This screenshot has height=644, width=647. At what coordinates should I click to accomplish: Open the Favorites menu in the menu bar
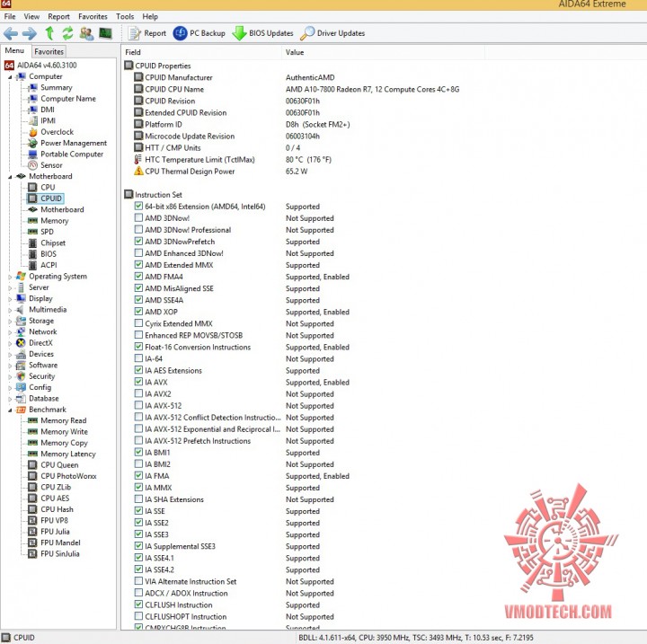click(93, 16)
